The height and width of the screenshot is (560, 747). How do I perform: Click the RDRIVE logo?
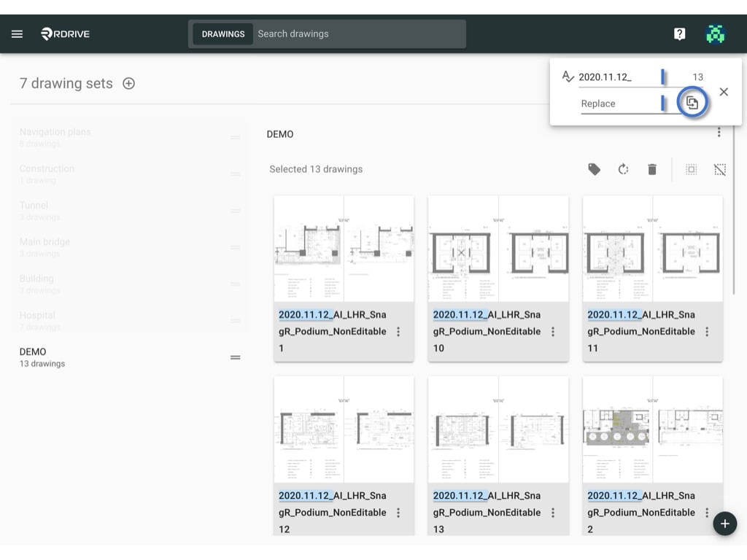(65, 34)
